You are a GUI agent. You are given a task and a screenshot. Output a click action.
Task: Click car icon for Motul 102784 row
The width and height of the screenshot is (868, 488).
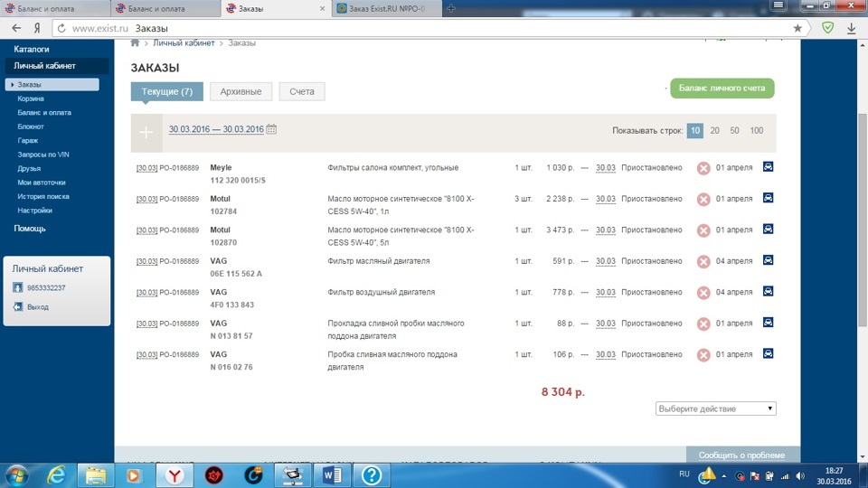tap(768, 198)
